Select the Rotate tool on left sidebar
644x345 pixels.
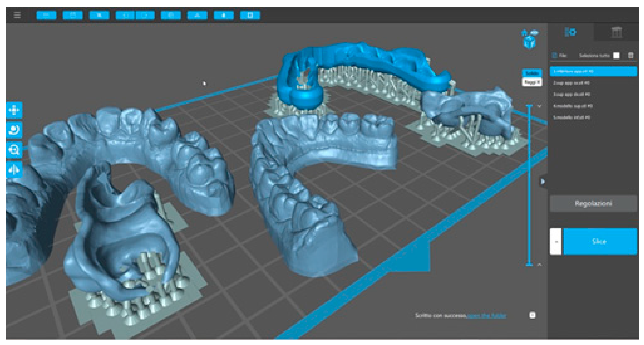click(x=14, y=130)
